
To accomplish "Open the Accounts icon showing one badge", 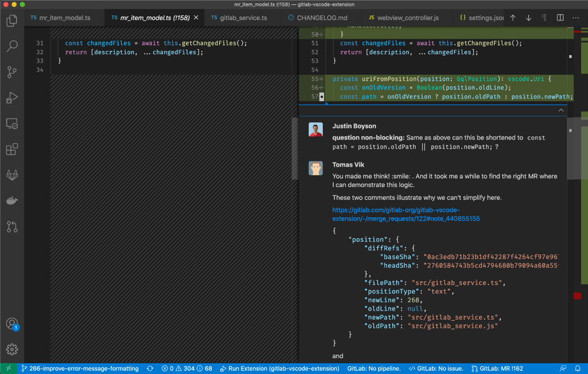I will coord(12,323).
